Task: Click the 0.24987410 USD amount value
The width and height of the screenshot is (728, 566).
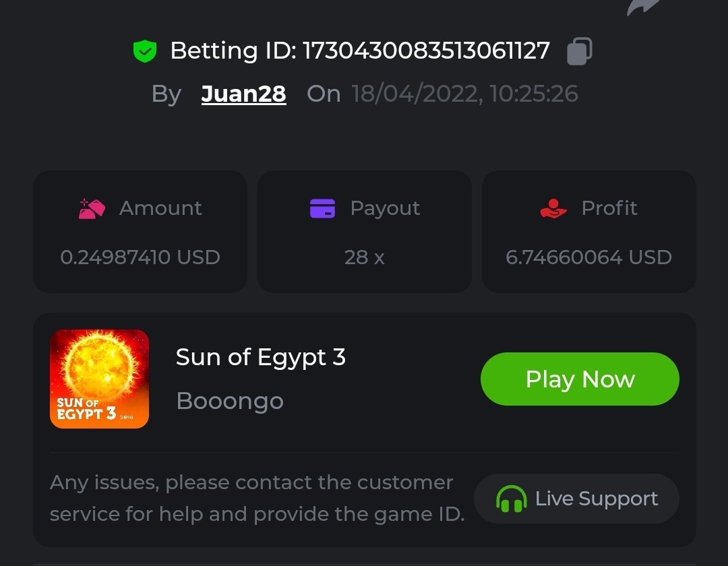Action: tap(140, 257)
